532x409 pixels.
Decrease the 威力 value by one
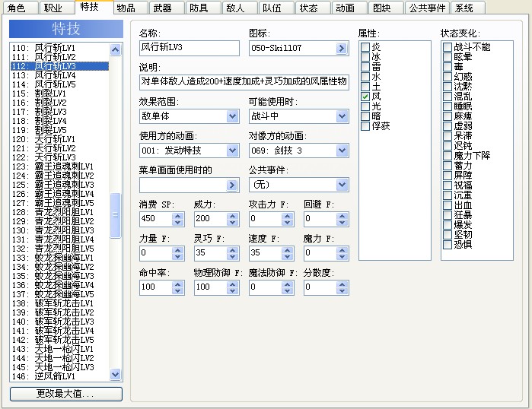click(x=232, y=223)
